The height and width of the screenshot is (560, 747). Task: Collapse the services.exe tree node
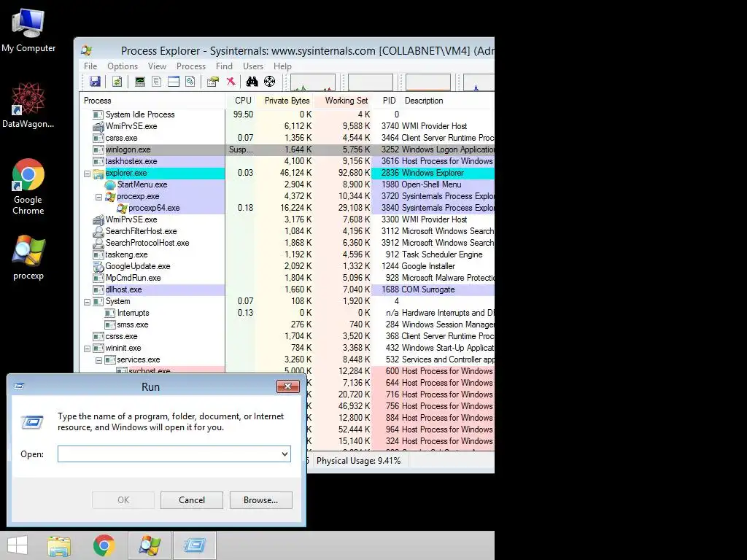tap(98, 360)
